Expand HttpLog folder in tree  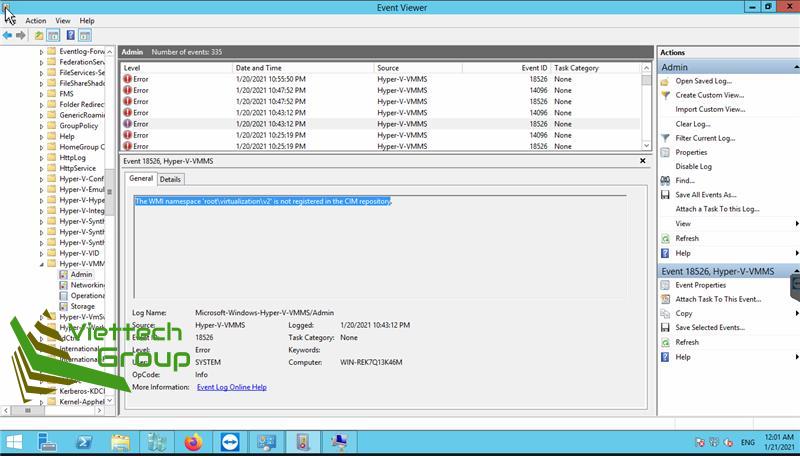click(41, 158)
